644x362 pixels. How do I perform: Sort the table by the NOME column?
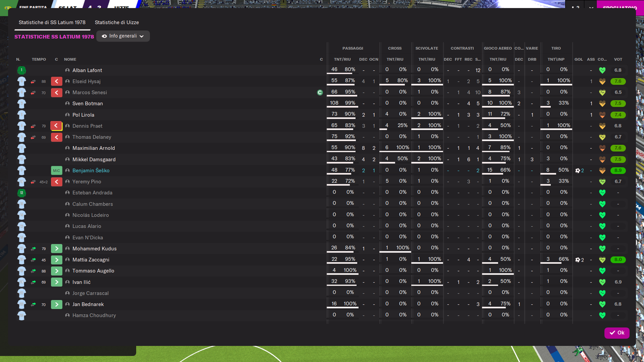pos(70,59)
